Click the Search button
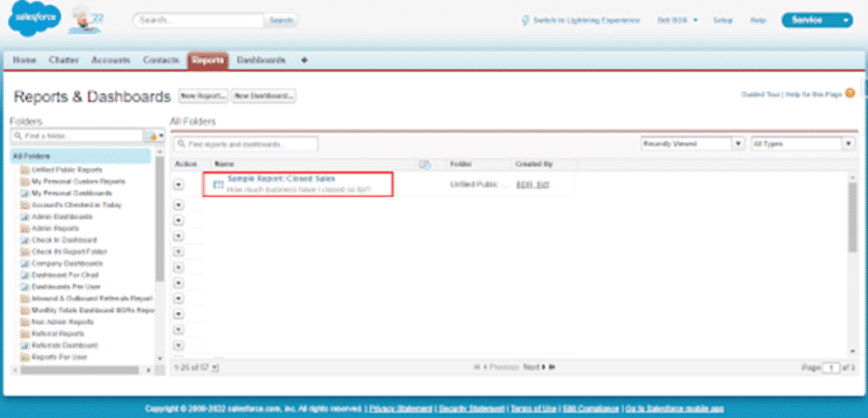The width and height of the screenshot is (868, 418). (280, 20)
